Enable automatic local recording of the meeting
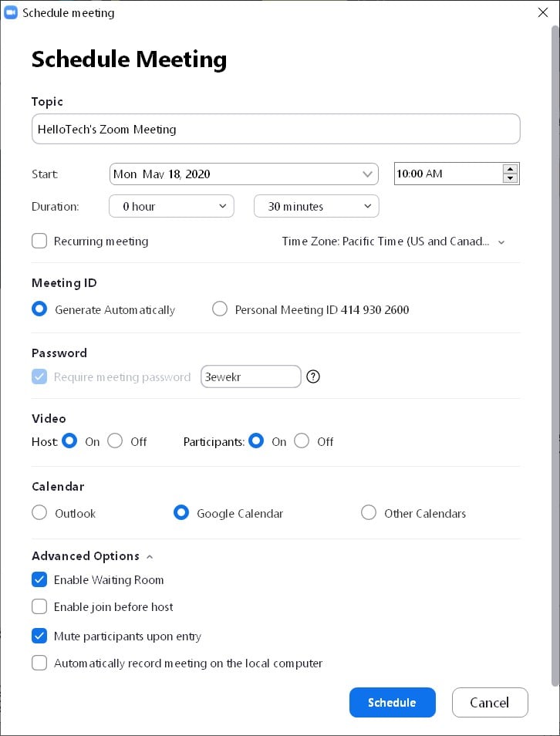 [39, 663]
